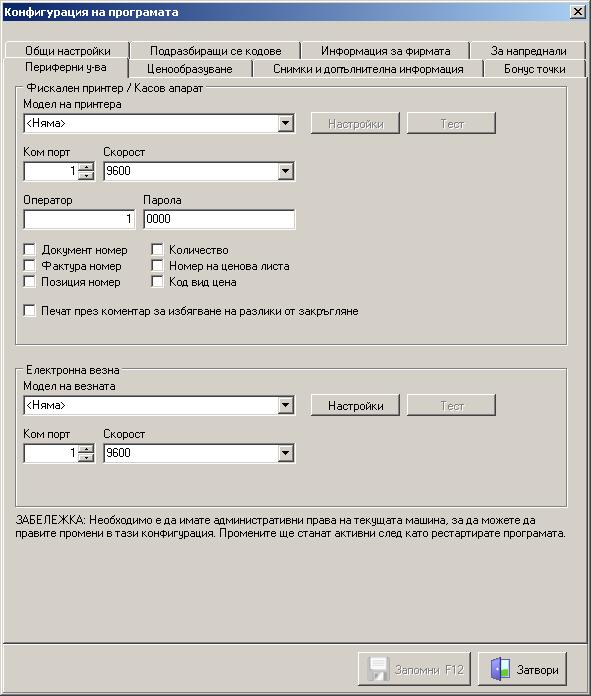591x696 pixels.
Task: Click the door icon on Затвори button
Action: 500,668
